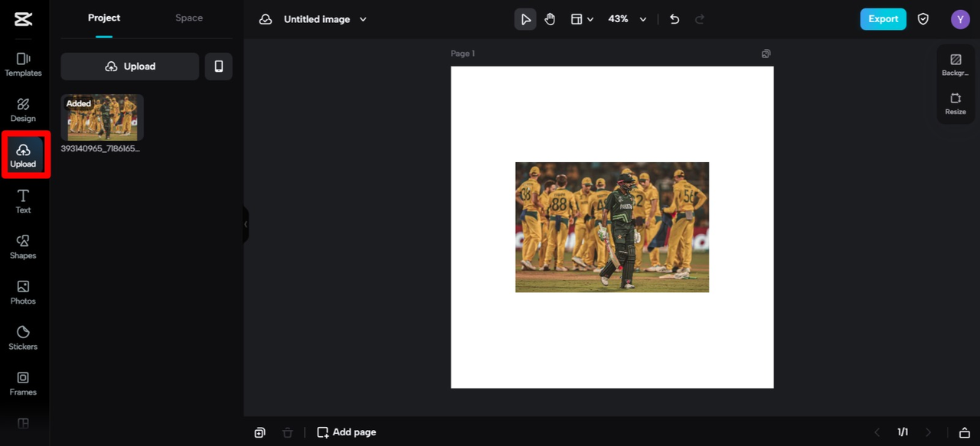The height and width of the screenshot is (446, 980).
Task: Open the Frames sidebar panel
Action: pos(23,383)
